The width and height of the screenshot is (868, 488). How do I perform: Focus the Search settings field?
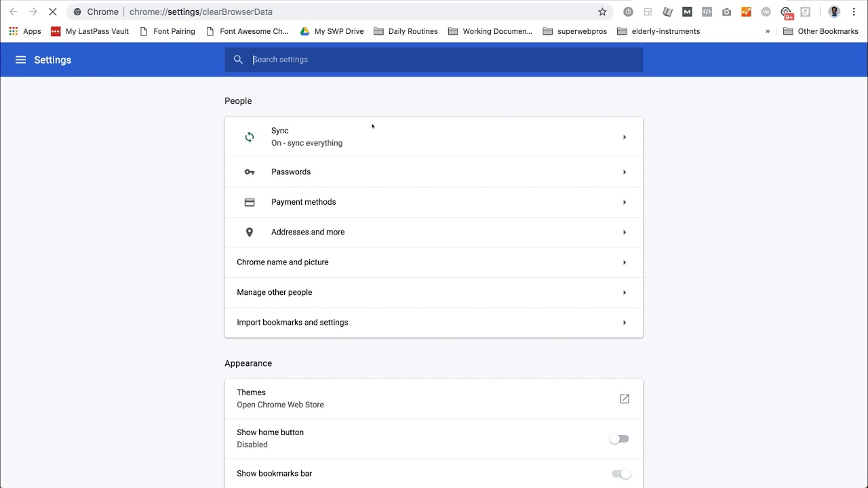pos(434,60)
